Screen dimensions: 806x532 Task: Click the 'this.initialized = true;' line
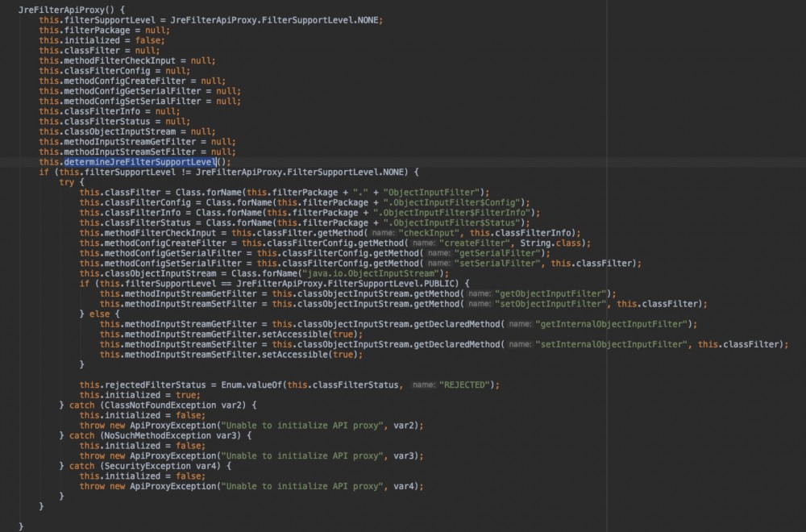(x=139, y=395)
